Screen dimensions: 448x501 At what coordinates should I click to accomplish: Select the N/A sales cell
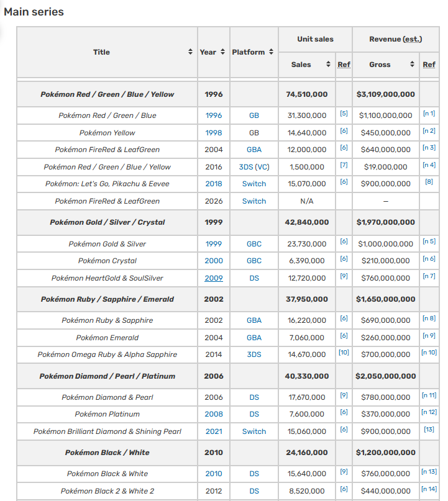[307, 201]
